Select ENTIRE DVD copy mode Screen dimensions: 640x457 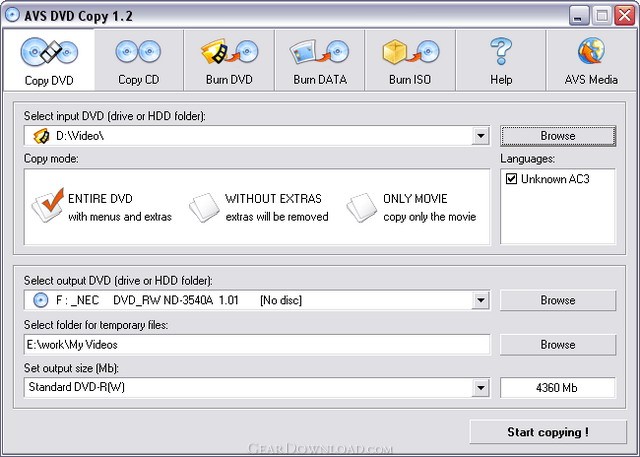[102, 207]
